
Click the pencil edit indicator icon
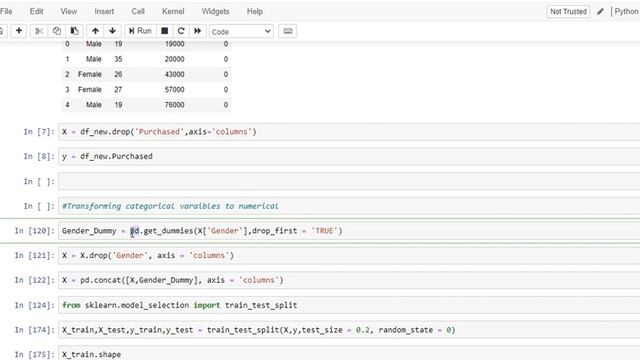tap(600, 11)
